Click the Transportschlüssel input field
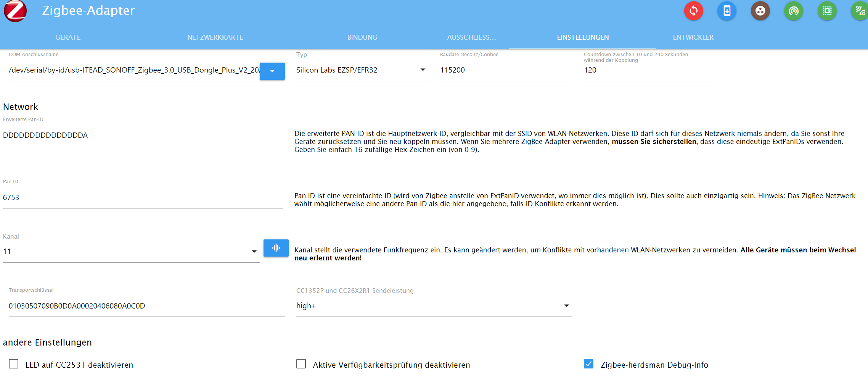 pyautogui.click(x=147, y=306)
